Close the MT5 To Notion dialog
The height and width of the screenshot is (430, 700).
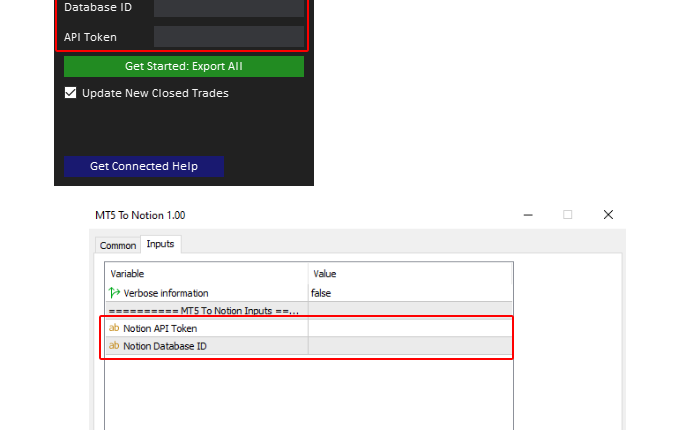[608, 215]
